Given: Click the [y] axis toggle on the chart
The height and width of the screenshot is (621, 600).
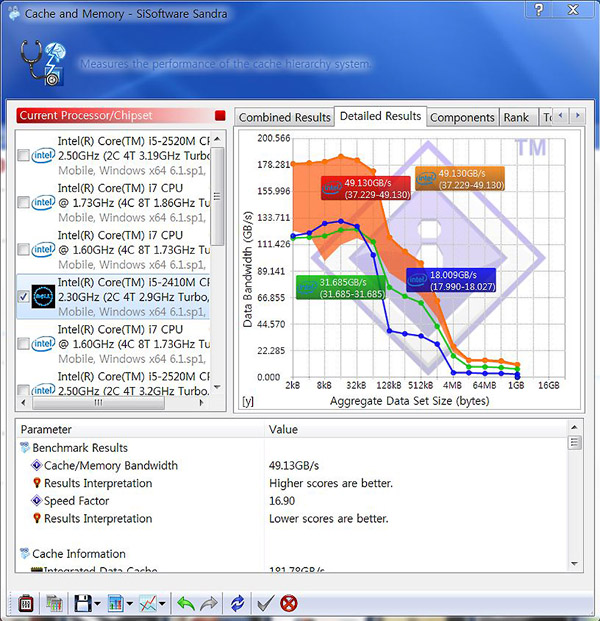Looking at the screenshot, I should pos(248,401).
